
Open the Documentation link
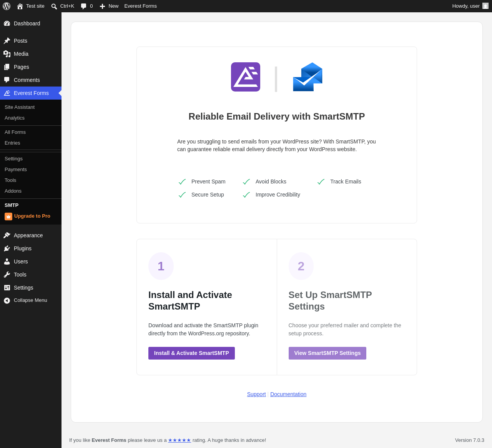288,394
